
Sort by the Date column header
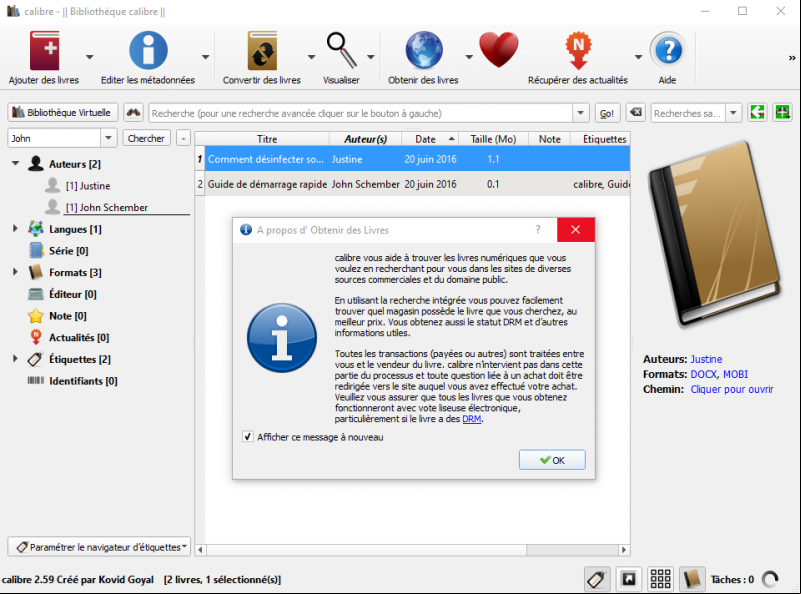coord(430,139)
